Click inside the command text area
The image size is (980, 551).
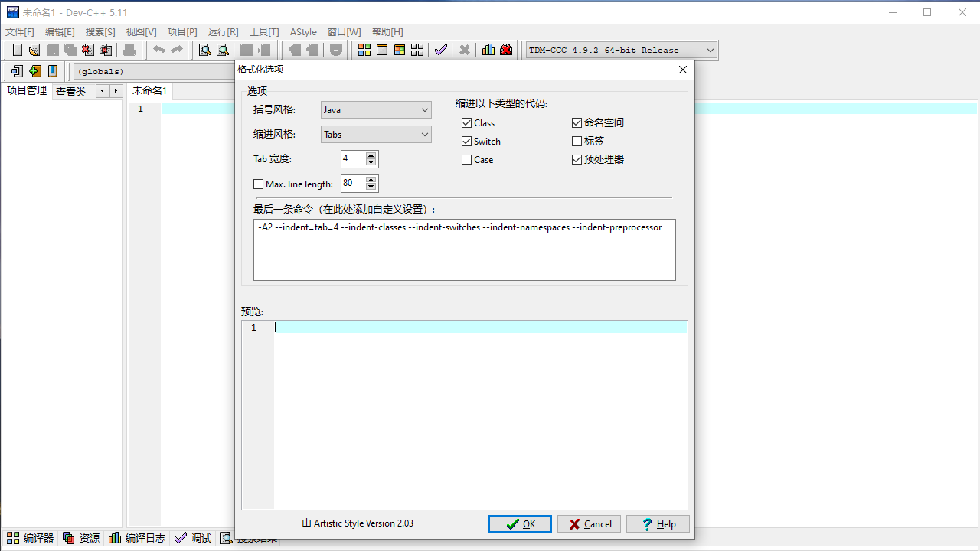(465, 249)
